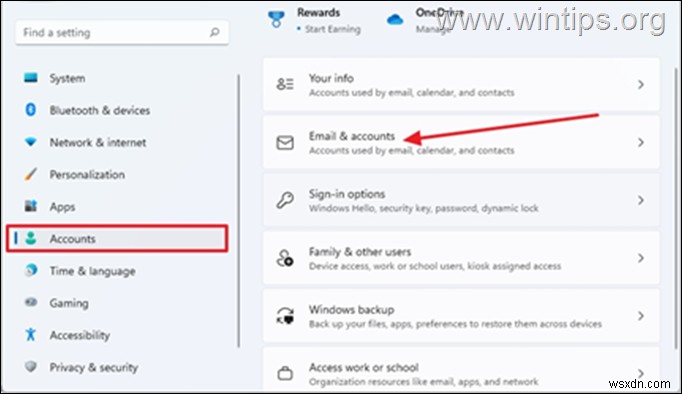
Task: Click the search magnifier icon
Action: (214, 32)
